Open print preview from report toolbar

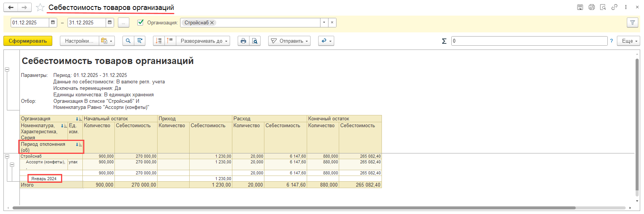coord(254,41)
